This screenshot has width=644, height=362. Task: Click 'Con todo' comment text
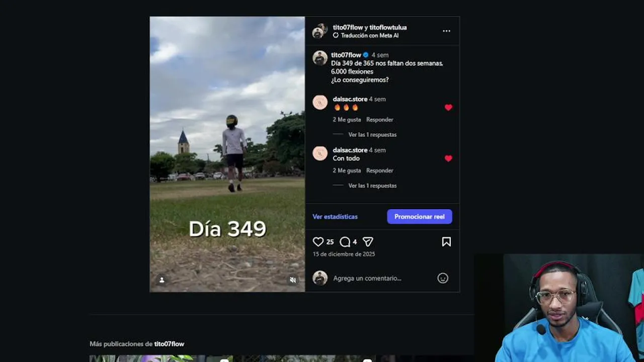point(346,158)
